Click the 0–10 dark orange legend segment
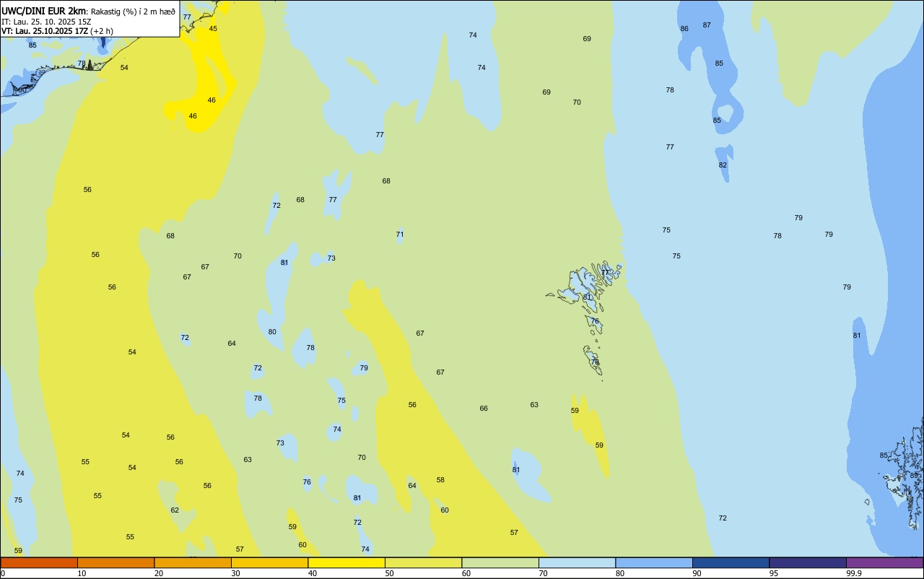The height and width of the screenshot is (579, 924). [39, 562]
